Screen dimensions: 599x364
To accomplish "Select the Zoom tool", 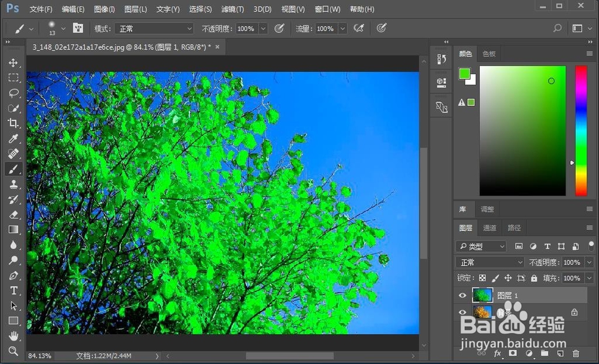I will point(13,351).
